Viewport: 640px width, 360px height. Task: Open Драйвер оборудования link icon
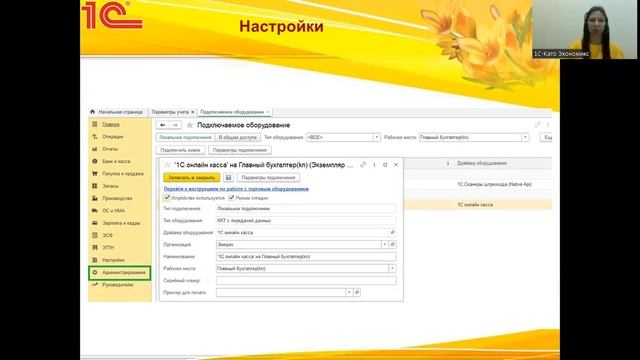(x=392, y=232)
